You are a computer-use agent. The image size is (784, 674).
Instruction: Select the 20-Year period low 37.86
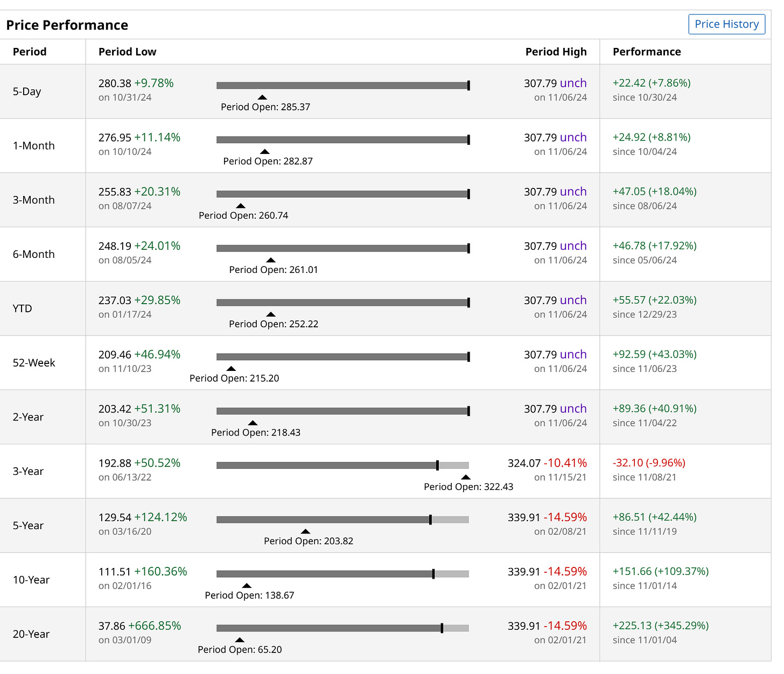111,626
